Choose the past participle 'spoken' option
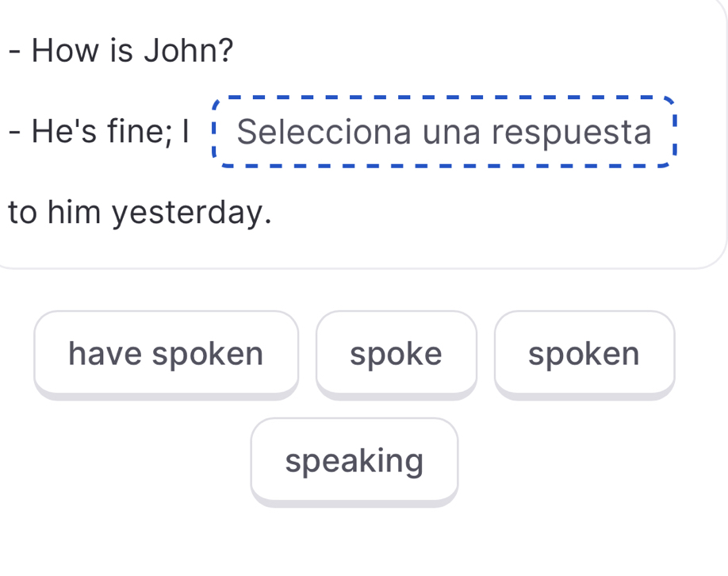728x576 pixels. [x=584, y=353]
